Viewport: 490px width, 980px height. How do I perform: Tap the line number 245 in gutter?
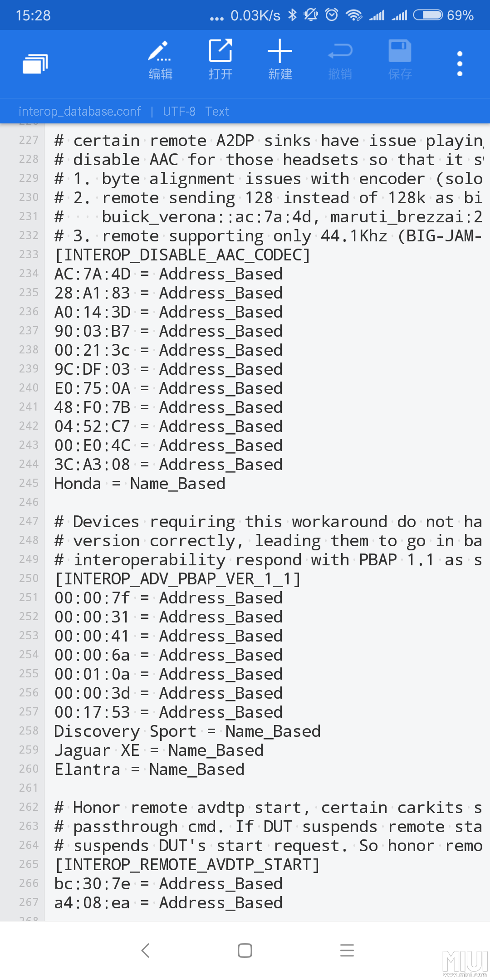coord(29,483)
